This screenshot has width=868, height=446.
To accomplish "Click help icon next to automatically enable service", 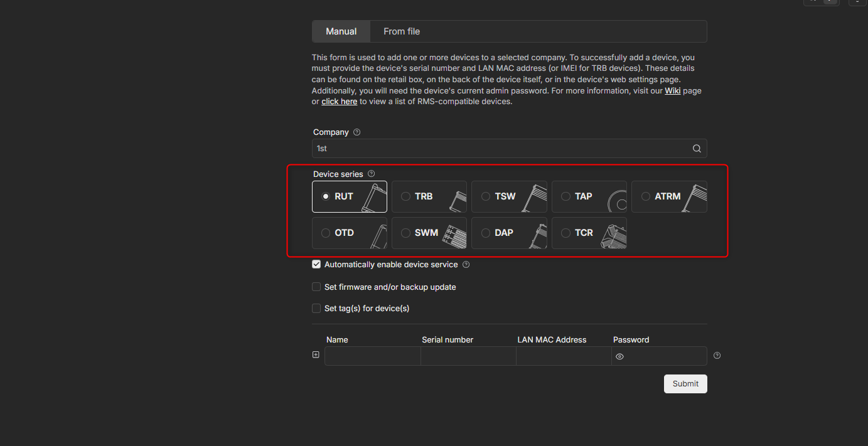I will (466, 265).
